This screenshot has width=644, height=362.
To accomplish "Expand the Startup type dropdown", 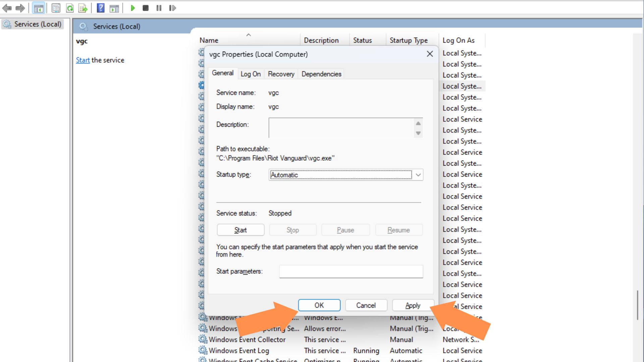I will click(x=418, y=175).
